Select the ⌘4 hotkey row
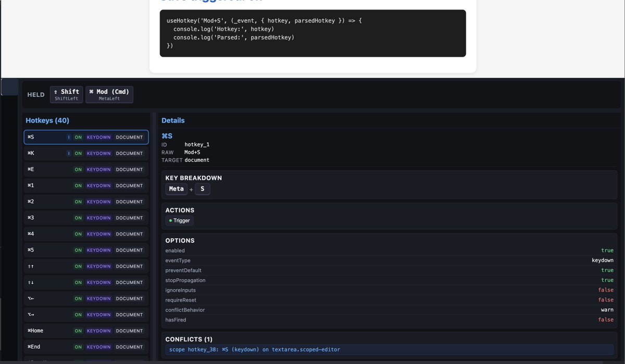 pyautogui.click(x=86, y=234)
